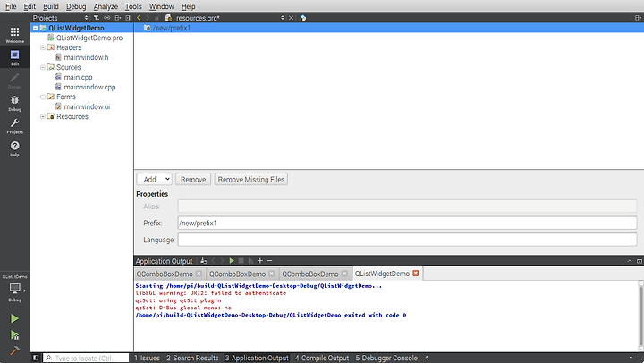This screenshot has height=363, width=644.
Task: Go back with the yellow arrow
Action: [x=139, y=18]
